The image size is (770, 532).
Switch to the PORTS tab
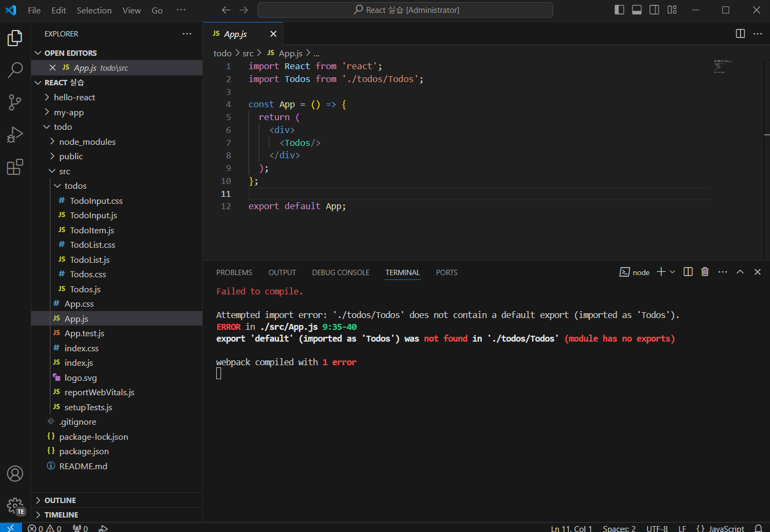click(446, 272)
